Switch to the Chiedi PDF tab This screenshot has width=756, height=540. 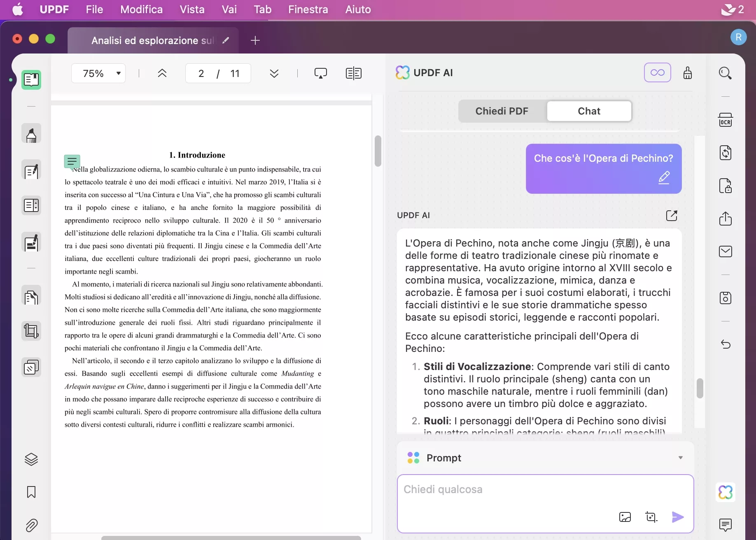coord(502,111)
